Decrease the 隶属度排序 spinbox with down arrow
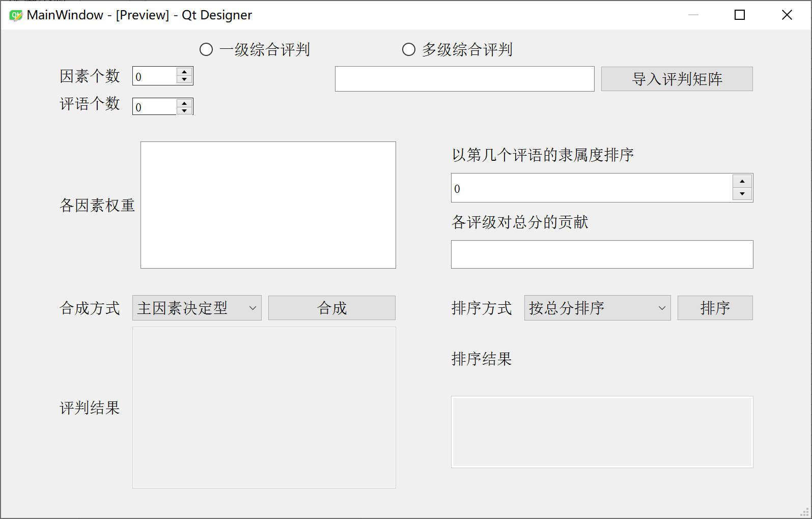The width and height of the screenshot is (812, 519). (742, 194)
